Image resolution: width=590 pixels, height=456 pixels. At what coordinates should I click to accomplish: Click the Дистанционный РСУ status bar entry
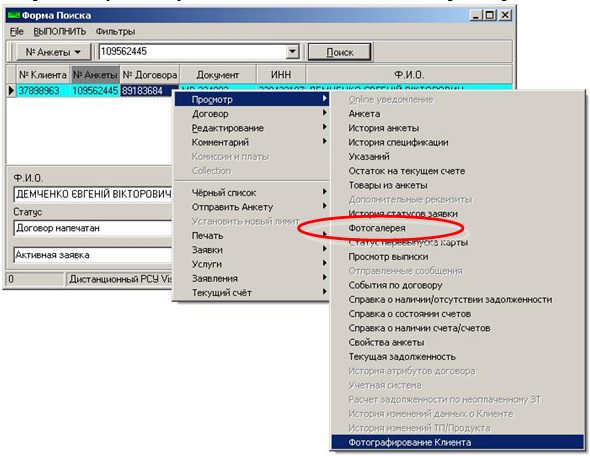pos(120,279)
